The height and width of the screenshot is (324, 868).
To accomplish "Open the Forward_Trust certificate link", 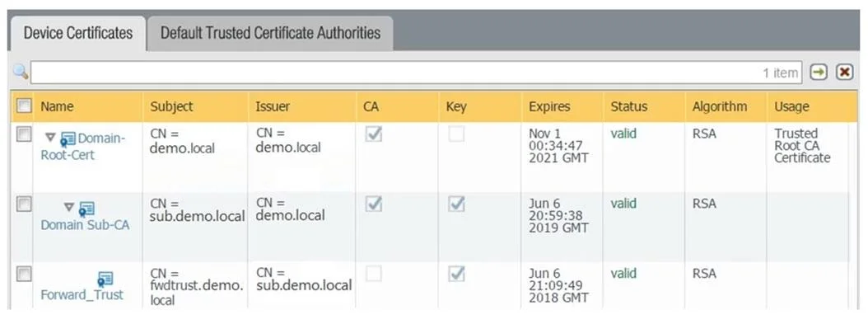I will pyautogui.click(x=82, y=294).
